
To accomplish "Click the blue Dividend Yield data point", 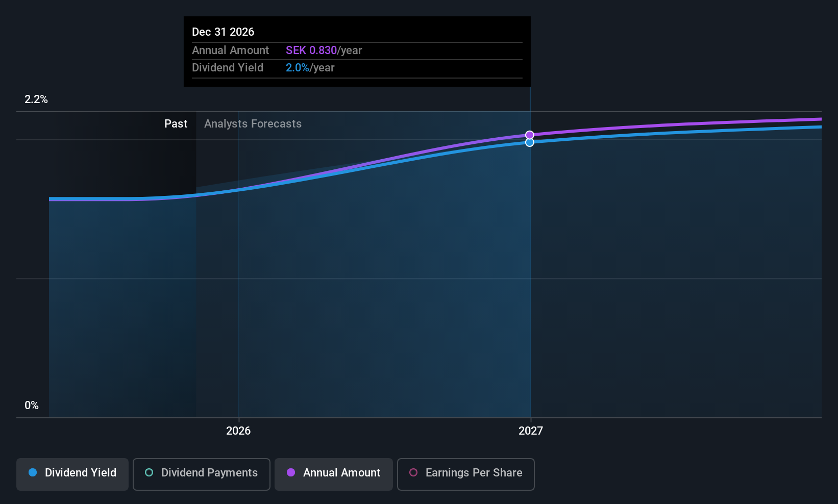I will tap(530, 142).
